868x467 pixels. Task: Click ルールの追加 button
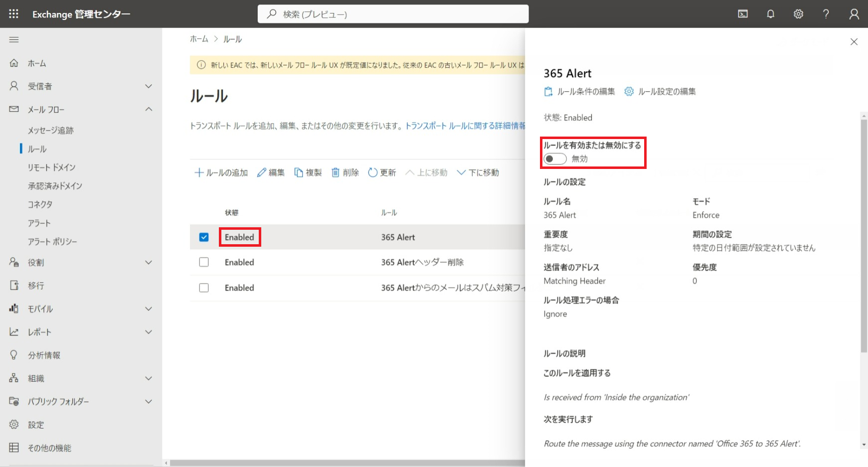point(221,172)
